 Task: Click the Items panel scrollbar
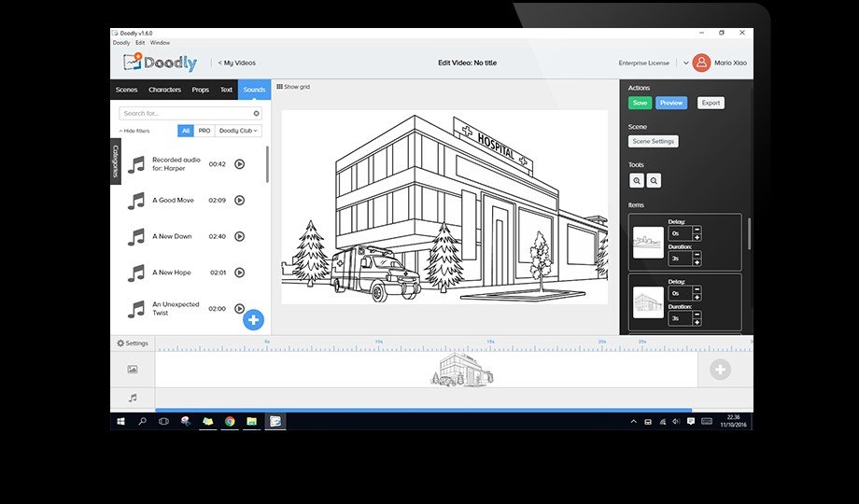749,233
